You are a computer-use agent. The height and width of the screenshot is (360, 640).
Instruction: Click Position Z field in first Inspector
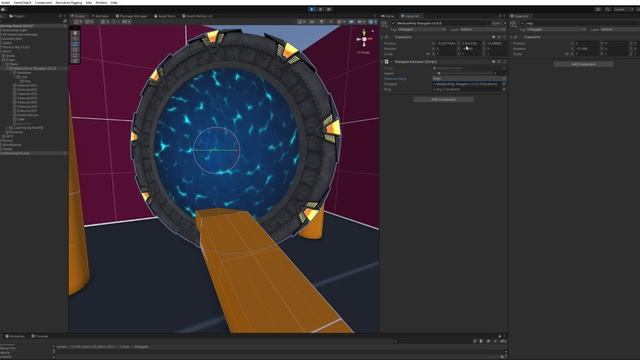click(496, 43)
